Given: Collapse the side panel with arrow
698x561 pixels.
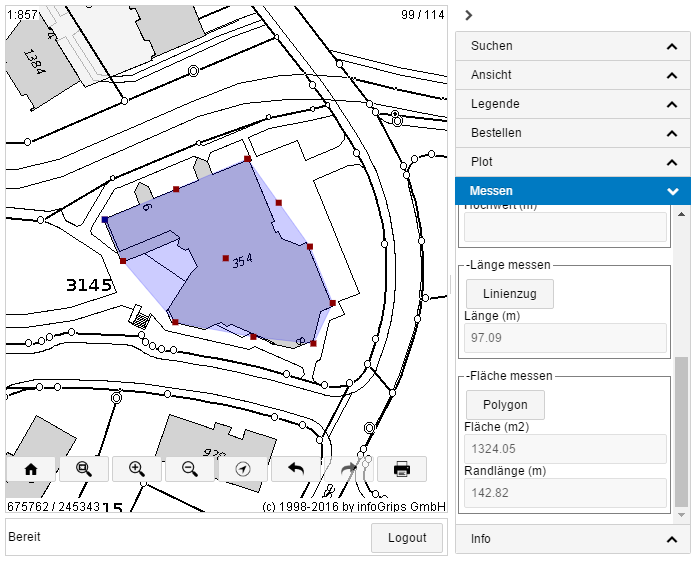Looking at the screenshot, I should 468,15.
